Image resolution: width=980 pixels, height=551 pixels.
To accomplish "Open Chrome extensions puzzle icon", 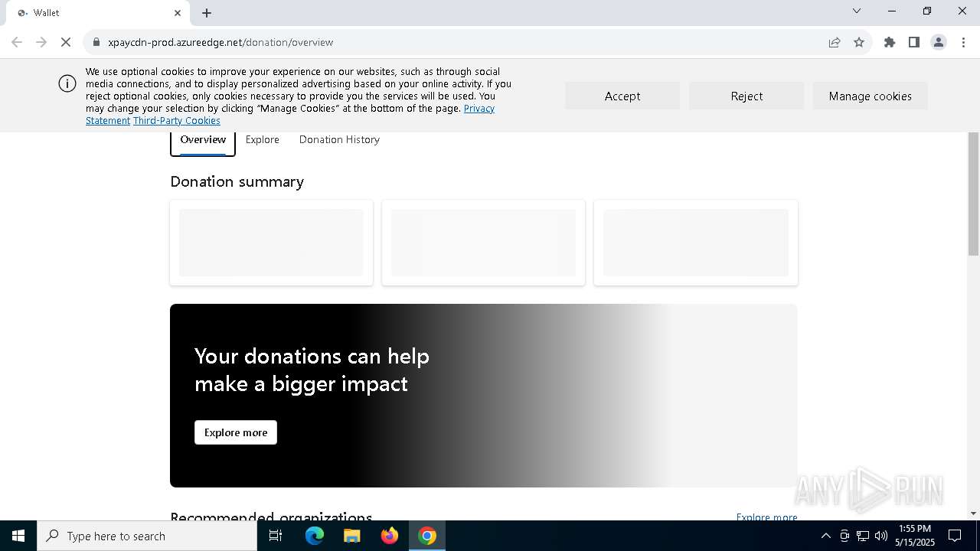I will [x=890, y=42].
